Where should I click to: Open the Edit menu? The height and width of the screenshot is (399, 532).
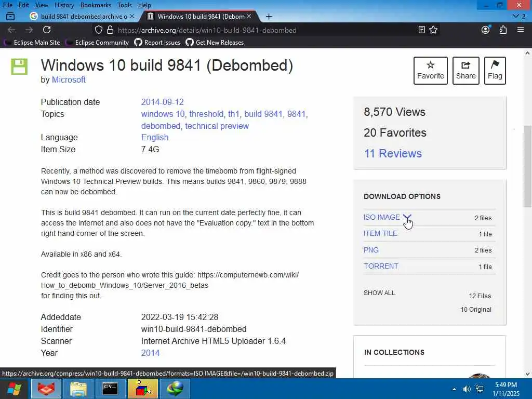coord(23,5)
